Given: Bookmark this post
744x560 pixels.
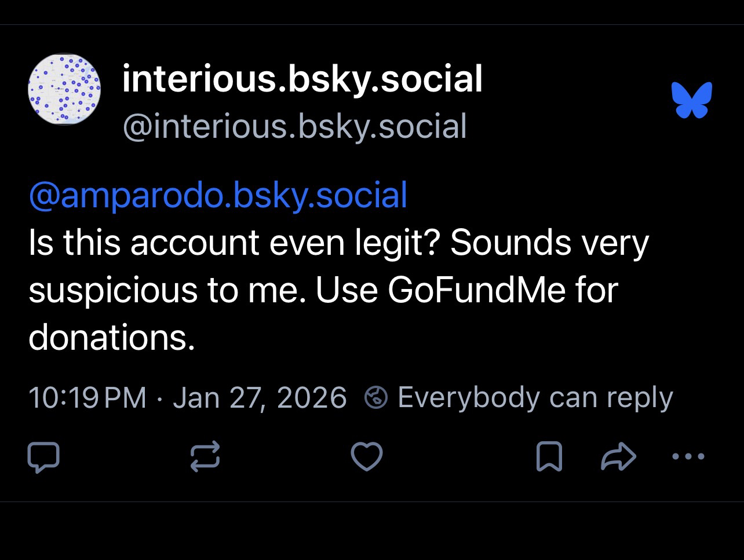Looking at the screenshot, I should (x=549, y=456).
